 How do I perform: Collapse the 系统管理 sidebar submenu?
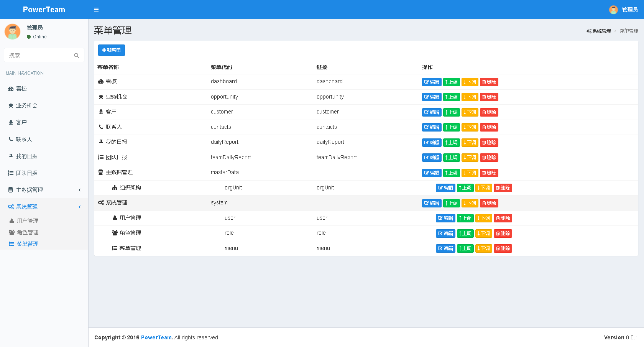(79, 206)
